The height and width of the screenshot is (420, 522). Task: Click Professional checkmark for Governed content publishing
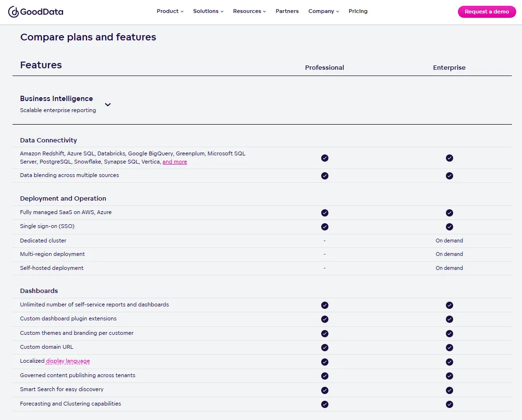pos(325,376)
